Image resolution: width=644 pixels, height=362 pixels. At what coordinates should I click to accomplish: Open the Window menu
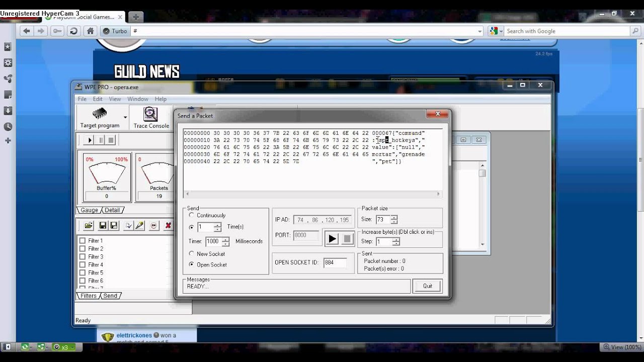click(x=137, y=99)
